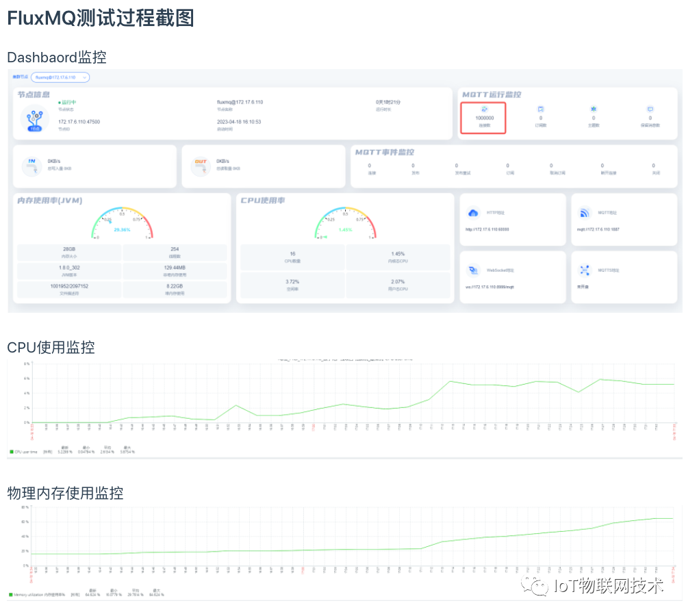This screenshot has height=616, width=686.
Task: Click the subscription count icon (订阅数)
Action: [x=541, y=109]
